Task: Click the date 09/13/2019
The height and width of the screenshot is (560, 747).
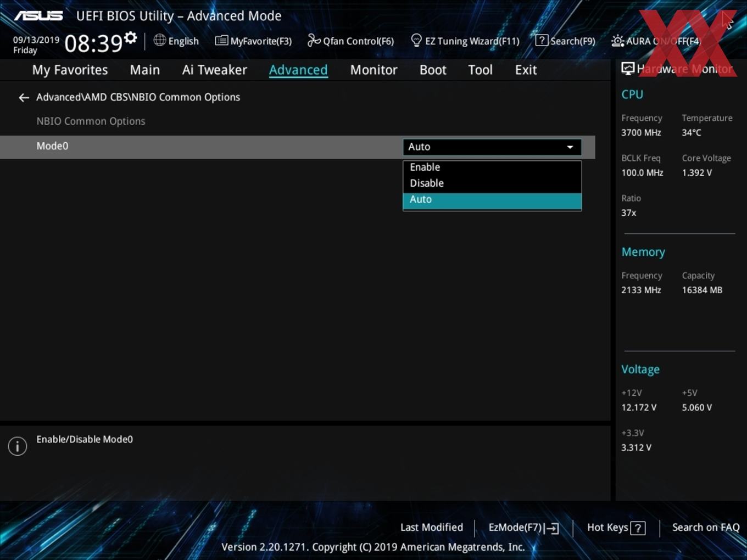Action: 36,40
